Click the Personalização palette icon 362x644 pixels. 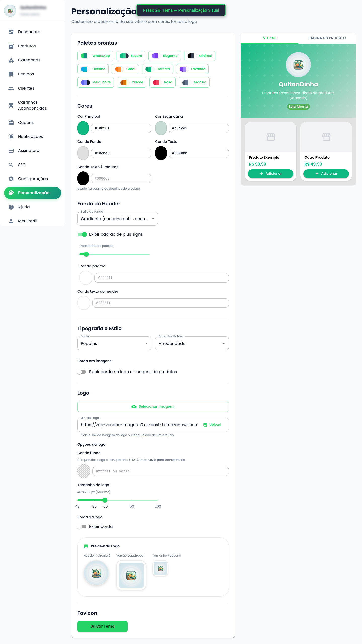pos(11,193)
